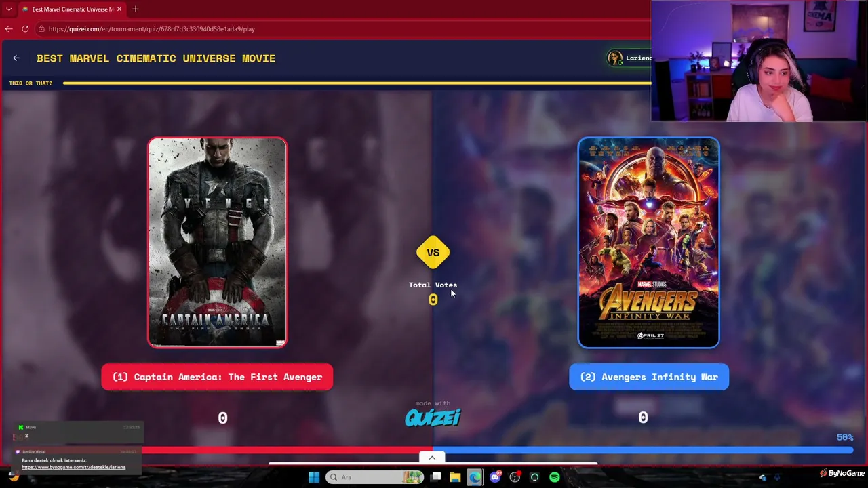868x488 pixels.
Task: Open a new browser tab
Action: coord(136,9)
